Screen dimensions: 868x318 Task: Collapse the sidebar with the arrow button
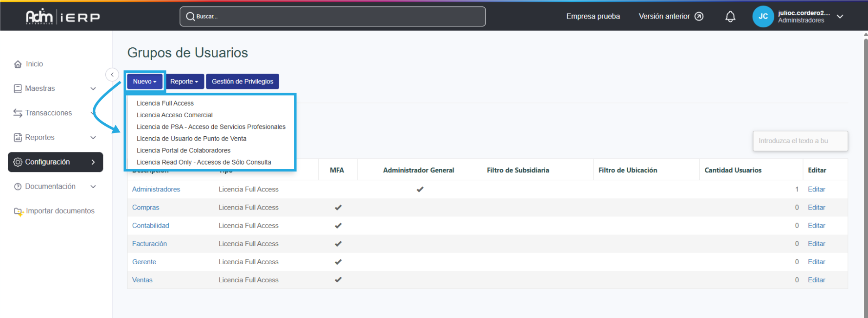tap(112, 75)
